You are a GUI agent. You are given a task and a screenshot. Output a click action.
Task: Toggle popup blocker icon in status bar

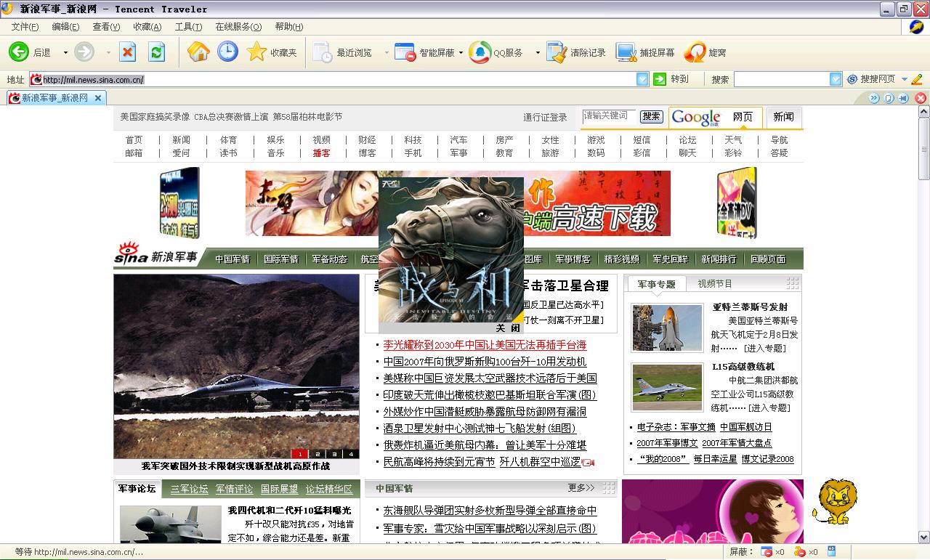tap(767, 552)
